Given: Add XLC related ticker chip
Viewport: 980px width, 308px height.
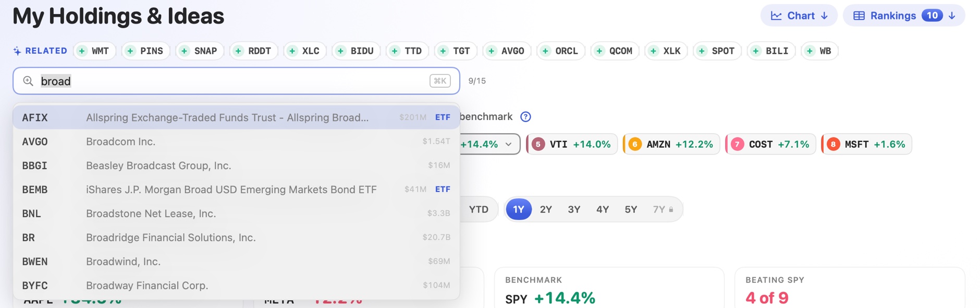Looking at the screenshot, I should pos(305,51).
